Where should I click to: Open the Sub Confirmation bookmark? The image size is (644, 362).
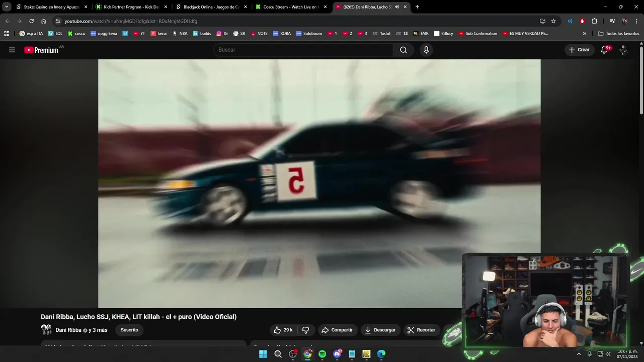[477, 34]
